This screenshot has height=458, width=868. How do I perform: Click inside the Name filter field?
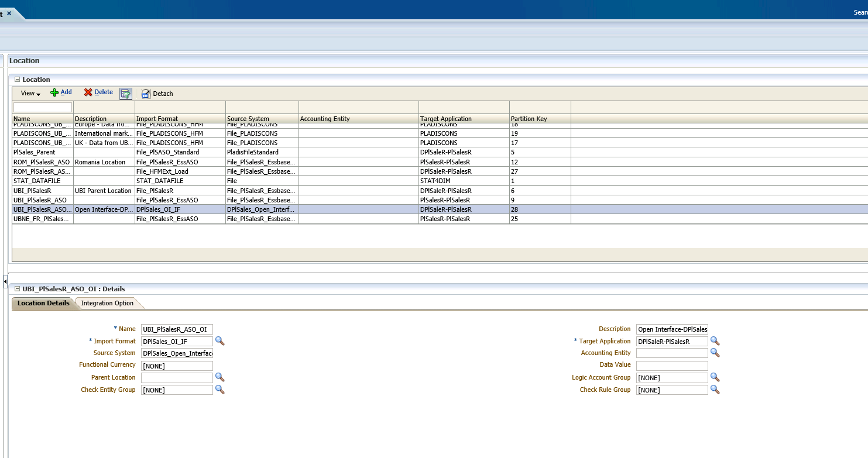(x=42, y=106)
